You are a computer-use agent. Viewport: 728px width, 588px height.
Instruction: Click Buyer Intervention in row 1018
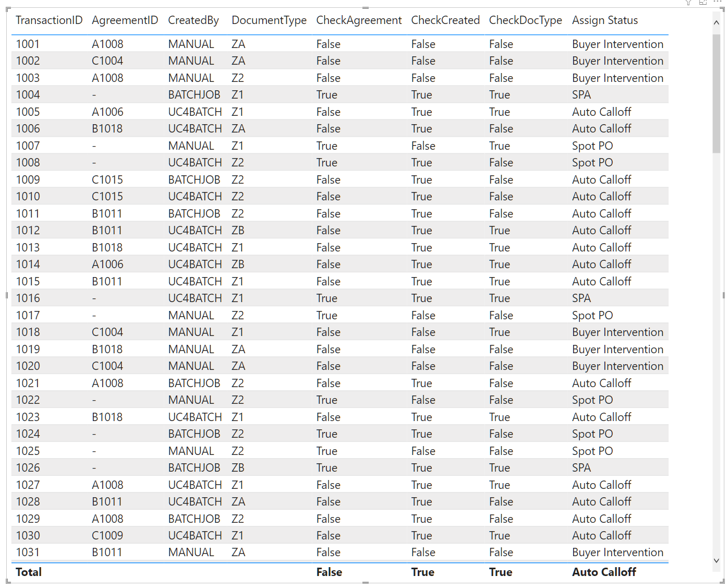point(617,332)
